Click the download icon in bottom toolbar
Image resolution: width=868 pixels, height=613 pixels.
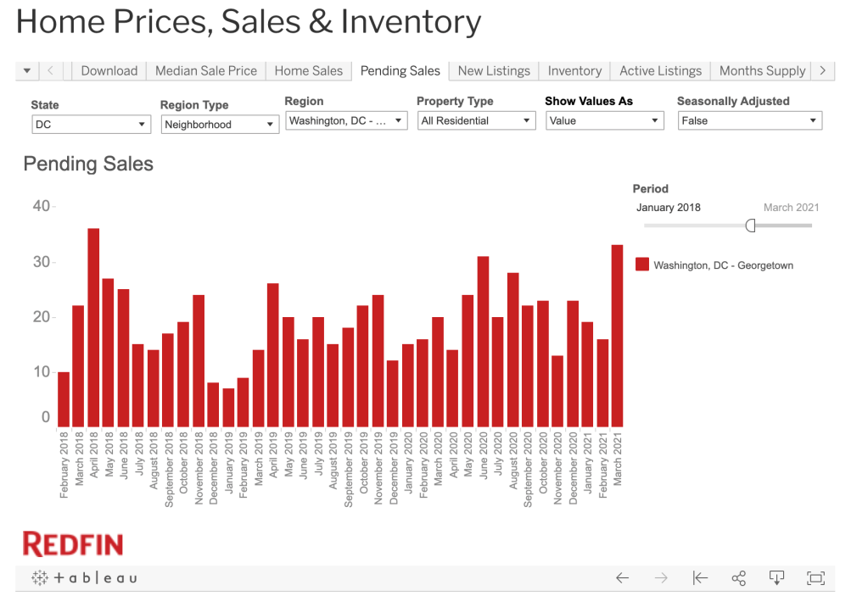point(776,578)
